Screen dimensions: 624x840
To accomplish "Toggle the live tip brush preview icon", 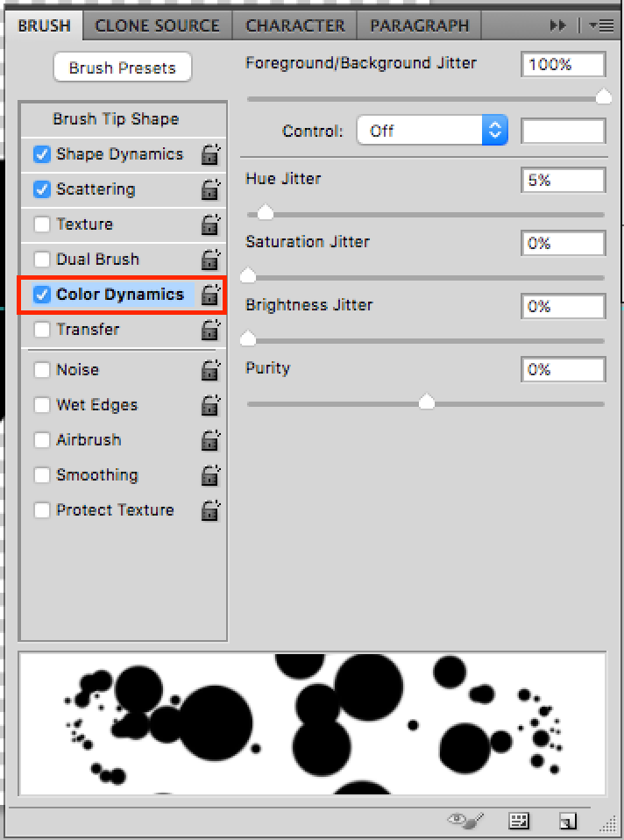I will 465,820.
